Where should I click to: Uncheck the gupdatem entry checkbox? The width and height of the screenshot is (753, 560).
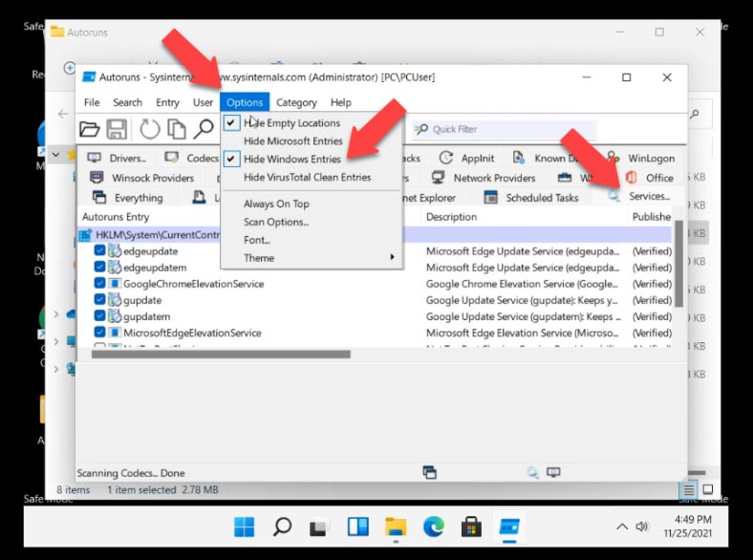pos(99,316)
